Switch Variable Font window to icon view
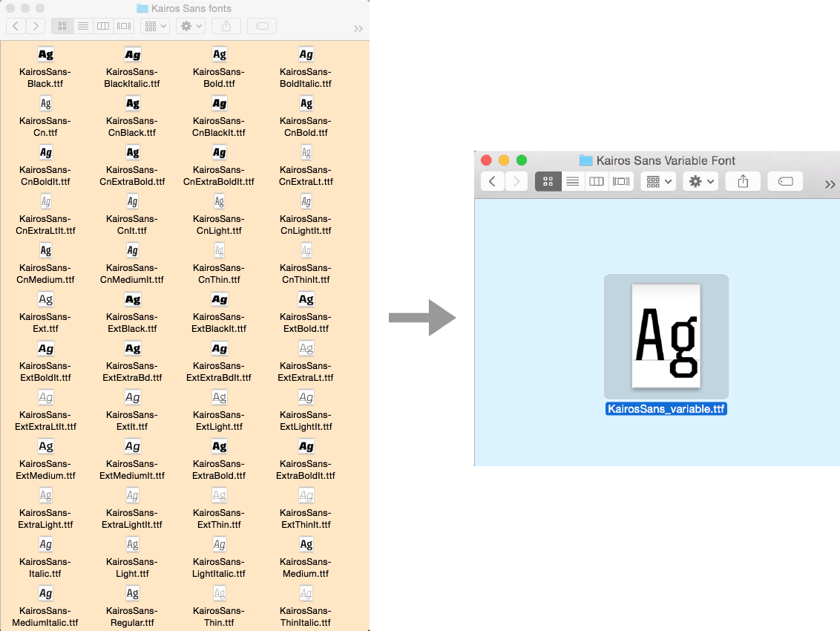The width and height of the screenshot is (840, 631). [548, 182]
